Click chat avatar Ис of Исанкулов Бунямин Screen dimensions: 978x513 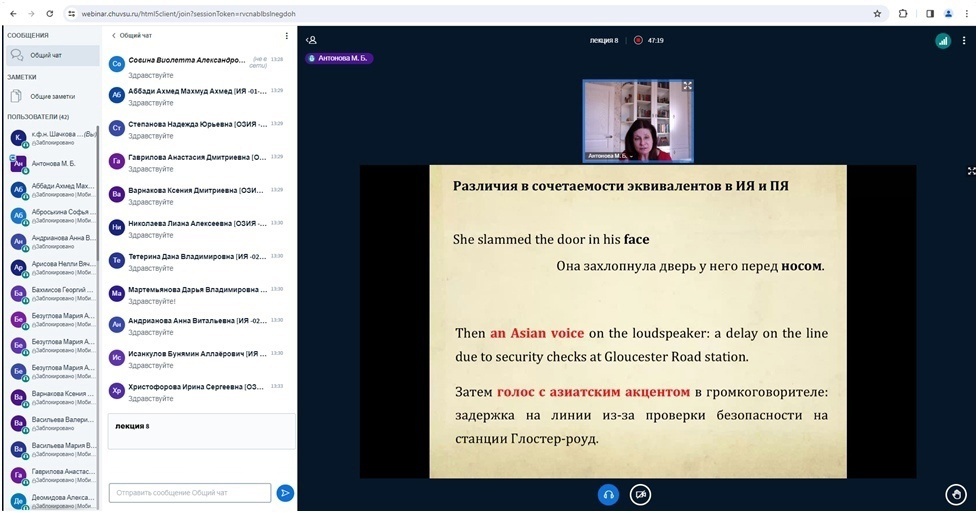tap(117, 358)
